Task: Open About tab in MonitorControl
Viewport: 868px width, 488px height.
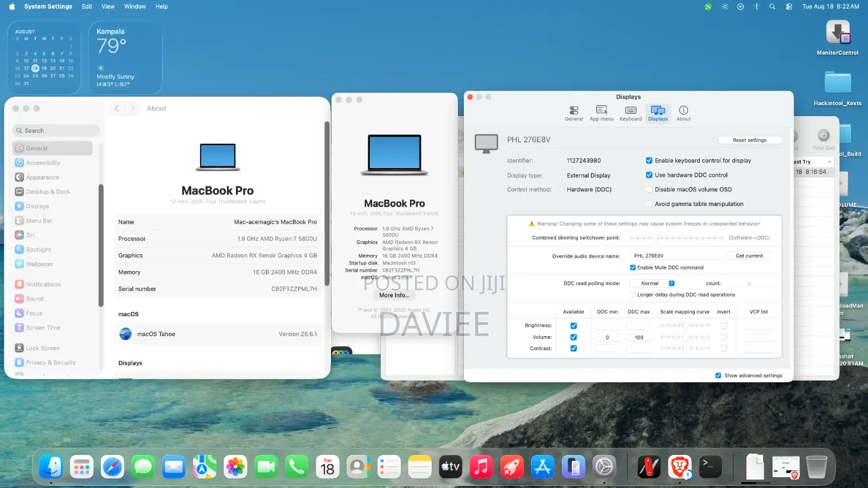Action: point(684,113)
